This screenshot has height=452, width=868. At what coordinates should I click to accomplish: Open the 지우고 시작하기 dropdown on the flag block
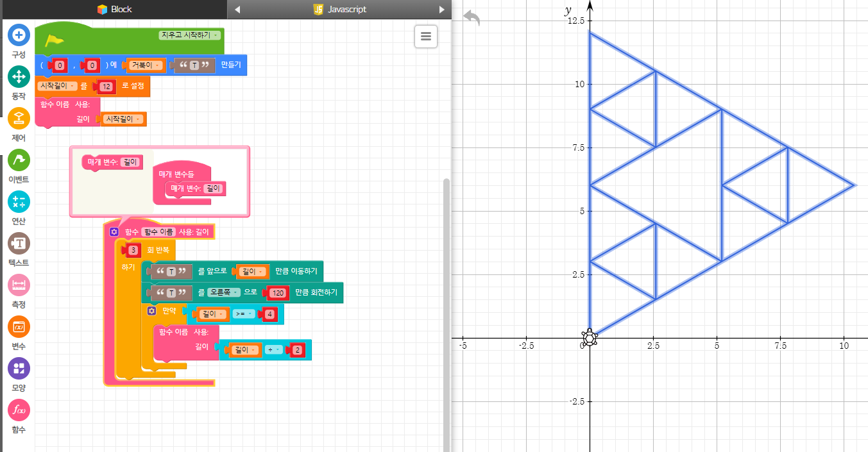pyautogui.click(x=189, y=35)
